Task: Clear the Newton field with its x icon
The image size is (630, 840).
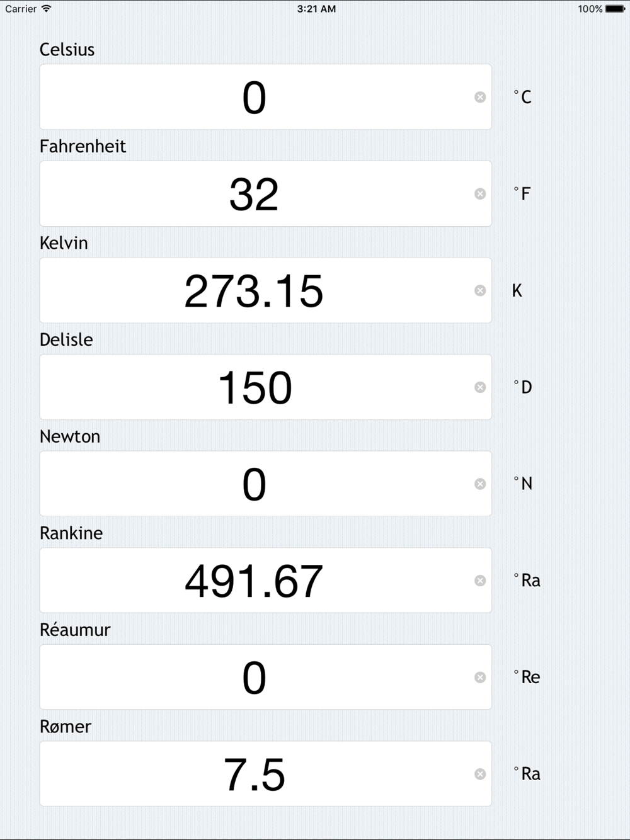Action: (480, 484)
